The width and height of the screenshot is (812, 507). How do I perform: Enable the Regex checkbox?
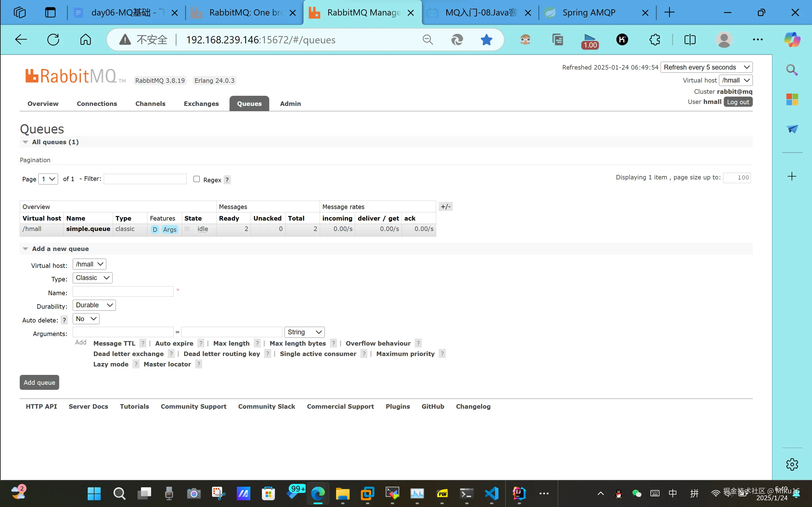click(197, 179)
